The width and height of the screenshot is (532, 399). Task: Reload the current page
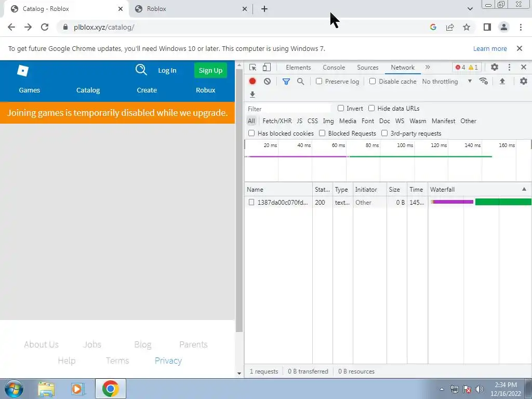[45, 27]
